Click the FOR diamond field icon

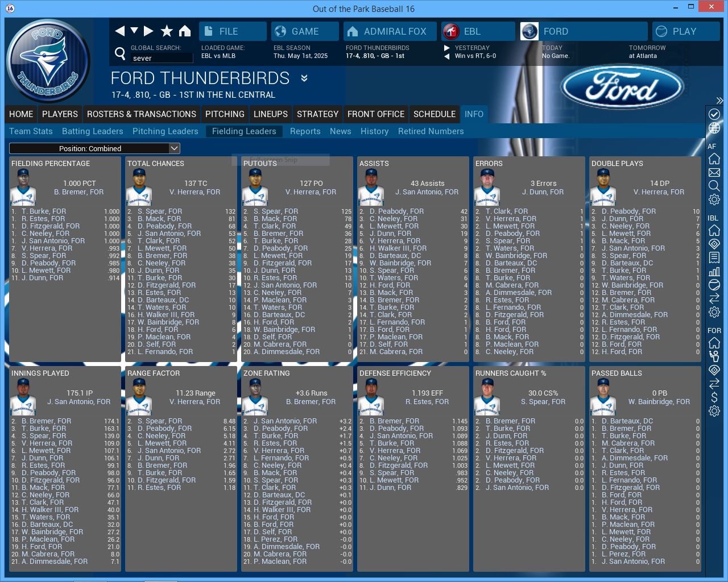click(x=714, y=370)
